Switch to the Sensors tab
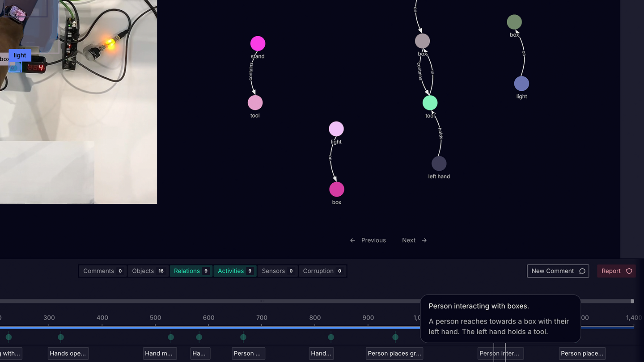 [277, 271]
